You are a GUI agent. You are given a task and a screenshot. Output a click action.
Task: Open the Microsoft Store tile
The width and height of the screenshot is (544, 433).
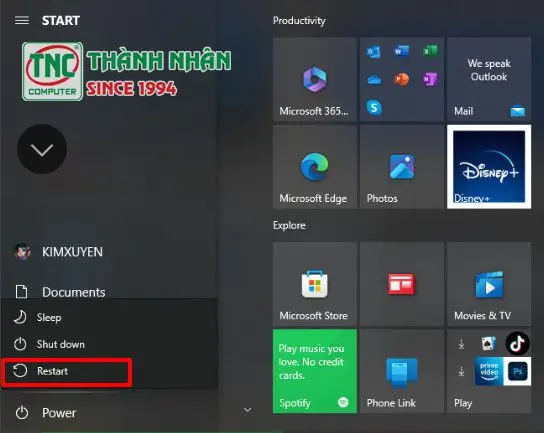[315, 284]
